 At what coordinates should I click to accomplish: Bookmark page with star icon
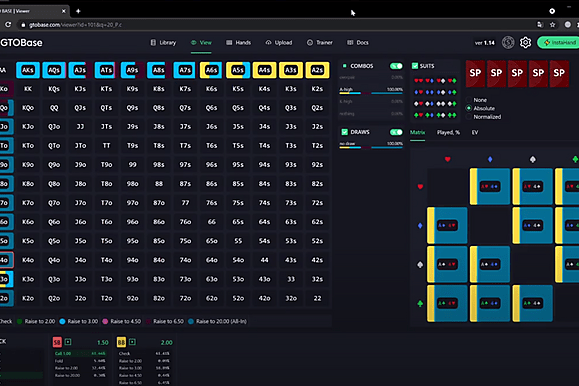coord(552,25)
